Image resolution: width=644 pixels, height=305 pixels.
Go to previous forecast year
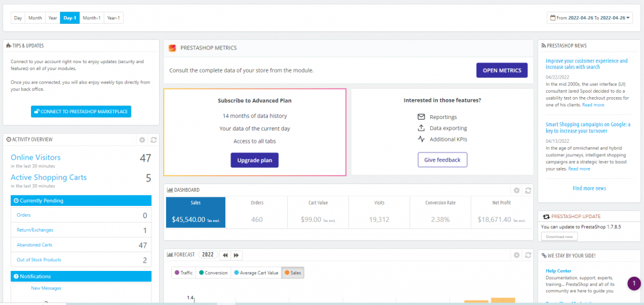tap(225, 255)
